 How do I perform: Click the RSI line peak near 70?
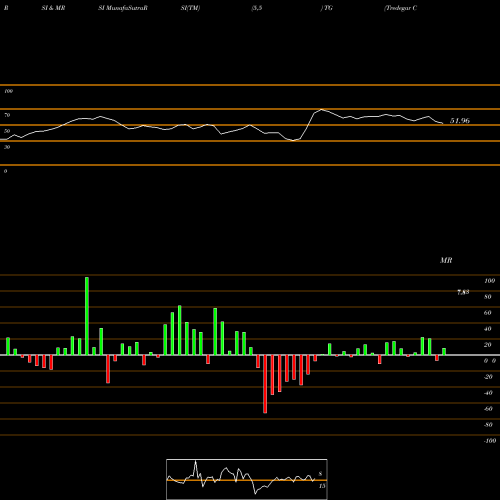click(321, 109)
